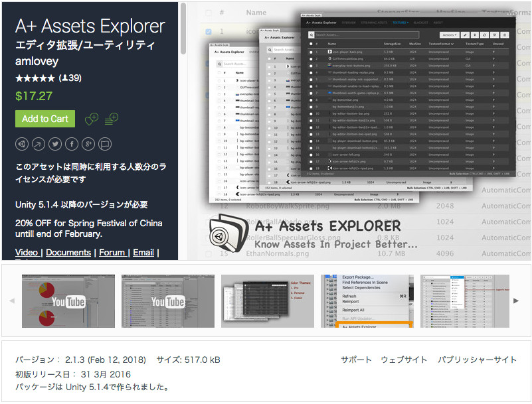Play the second YouTube thumbnail with asset list

click(x=168, y=301)
